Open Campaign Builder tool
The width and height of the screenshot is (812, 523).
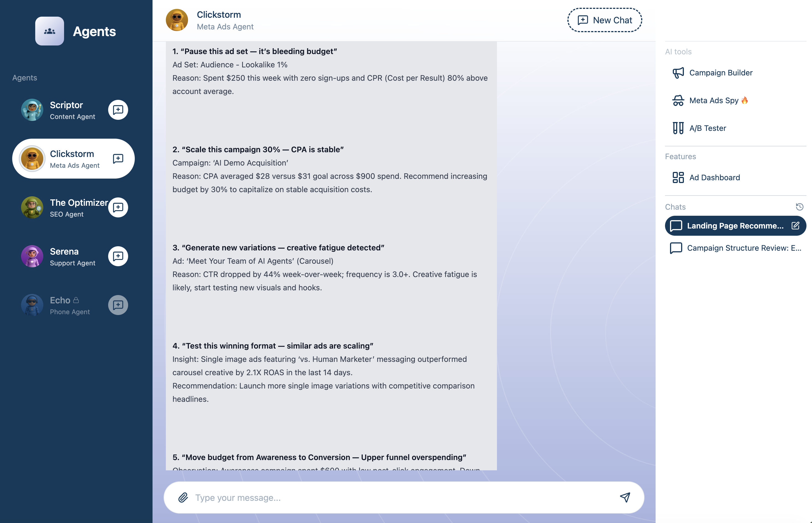click(x=720, y=73)
